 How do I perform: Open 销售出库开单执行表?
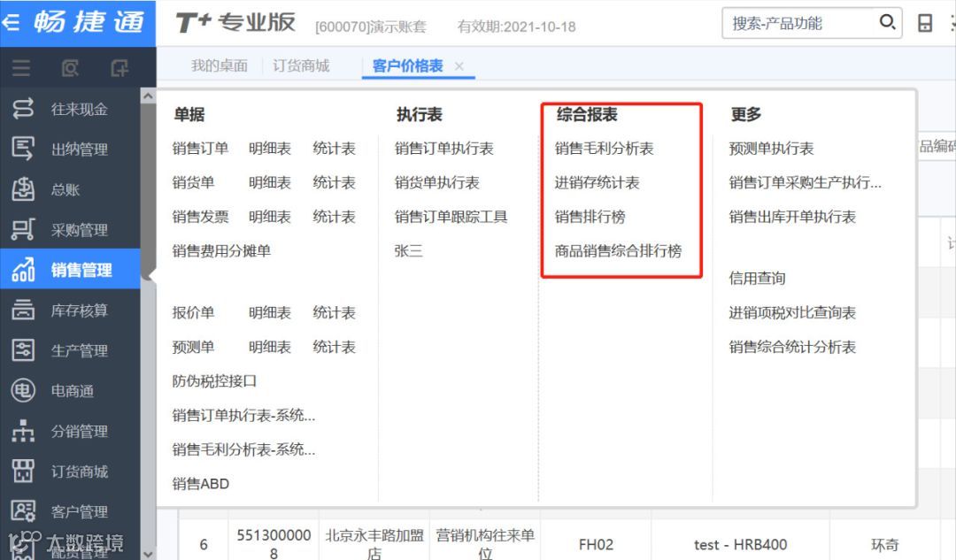[792, 217]
